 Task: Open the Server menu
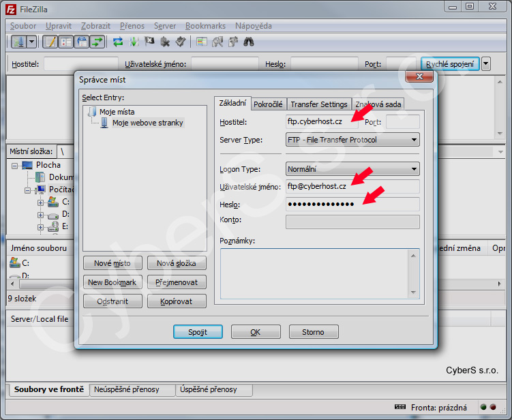165,26
